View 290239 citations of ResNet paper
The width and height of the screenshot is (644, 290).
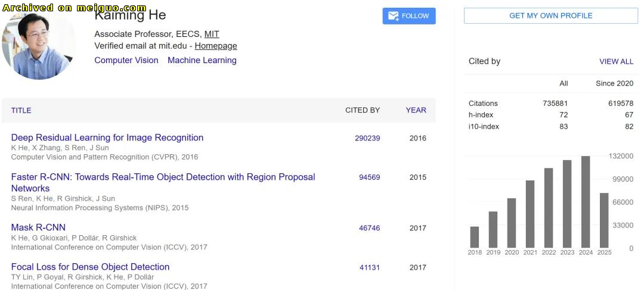coord(367,138)
